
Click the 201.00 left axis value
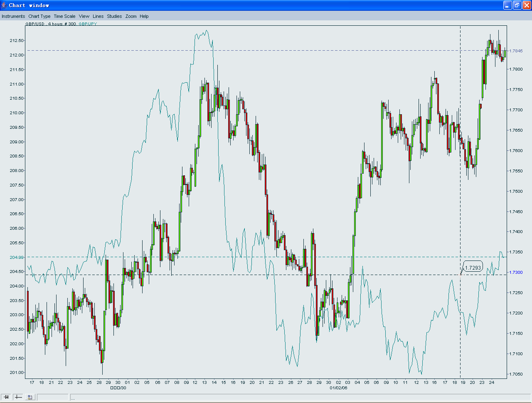(x=17, y=373)
